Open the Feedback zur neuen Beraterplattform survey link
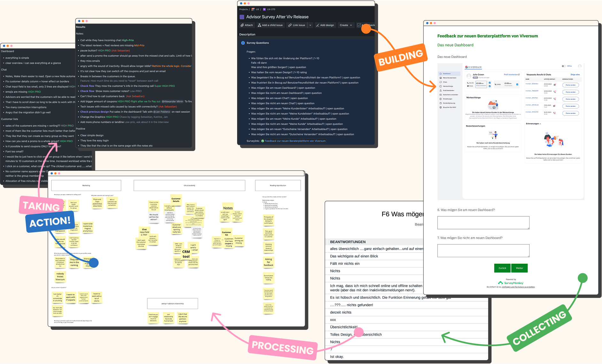The width and height of the screenshot is (602, 364). (295, 141)
